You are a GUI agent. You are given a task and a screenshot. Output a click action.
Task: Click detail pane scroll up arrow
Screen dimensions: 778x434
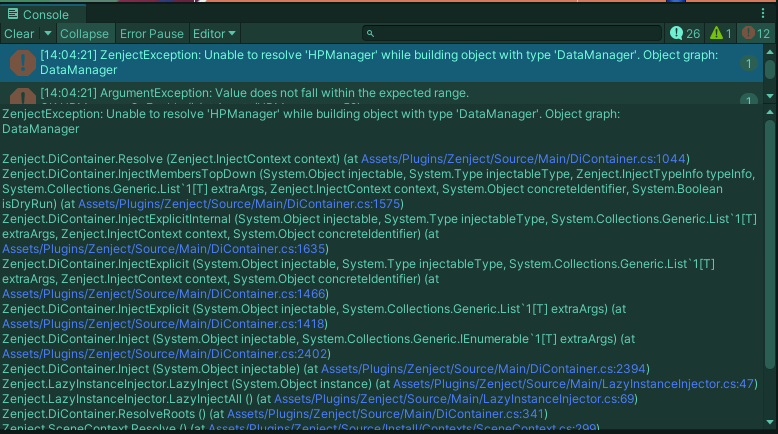point(770,112)
